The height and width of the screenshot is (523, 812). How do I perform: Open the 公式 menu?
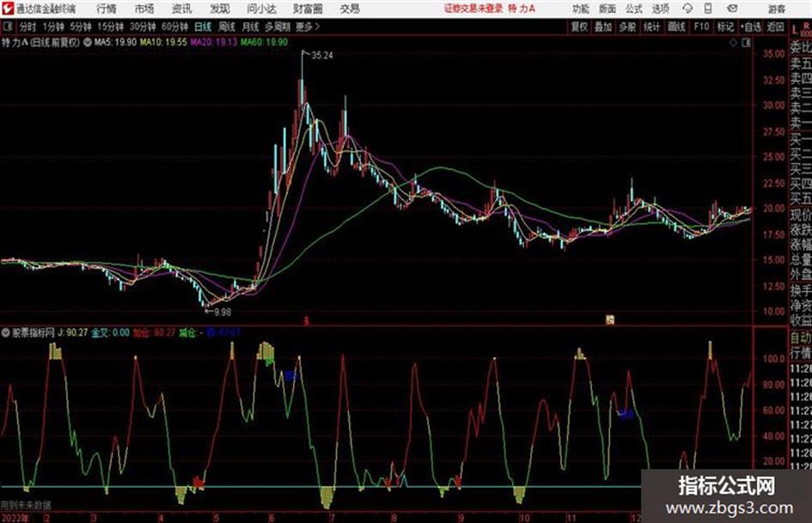pyautogui.click(x=634, y=9)
